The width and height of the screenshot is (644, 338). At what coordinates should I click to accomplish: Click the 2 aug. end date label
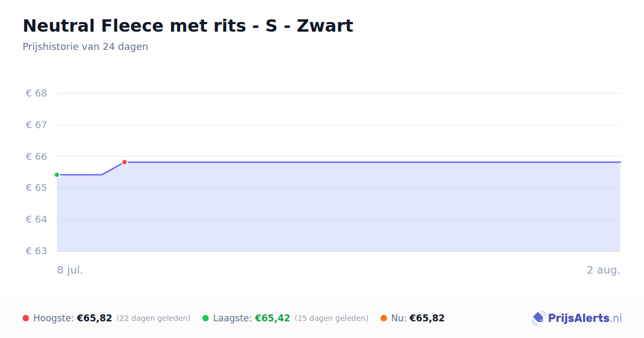(x=603, y=270)
